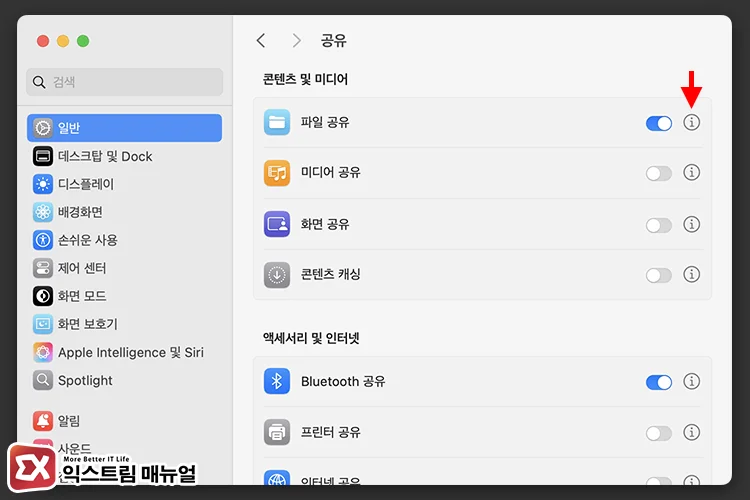Click the 제어 센터 switches icon
750x500 pixels.
tap(43, 268)
